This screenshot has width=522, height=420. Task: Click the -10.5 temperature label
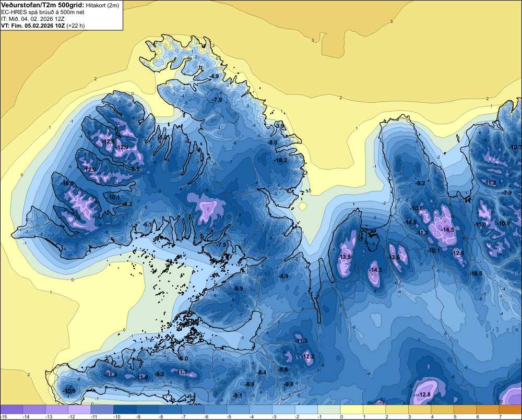[x=476, y=273]
